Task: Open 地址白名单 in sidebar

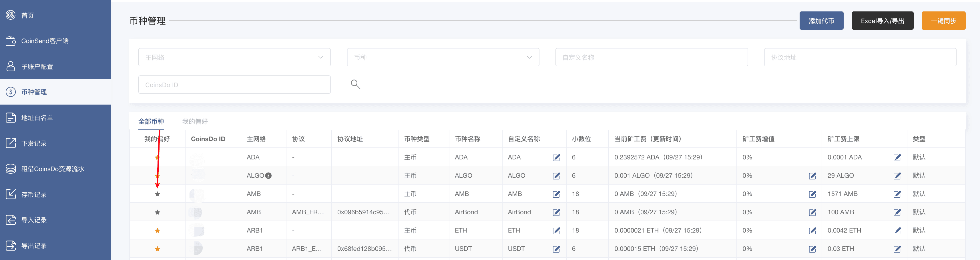Action: coord(37,117)
